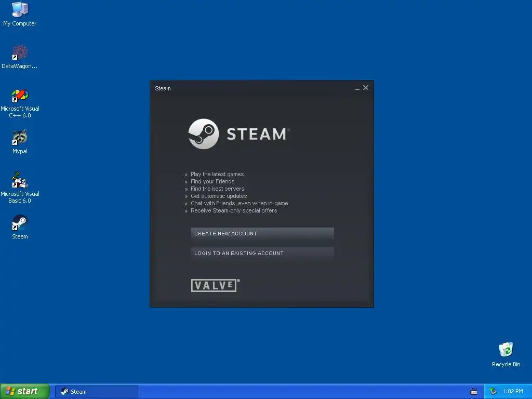Click the Create New Account button
Image resolution: width=532 pixels, height=399 pixels.
click(x=262, y=233)
